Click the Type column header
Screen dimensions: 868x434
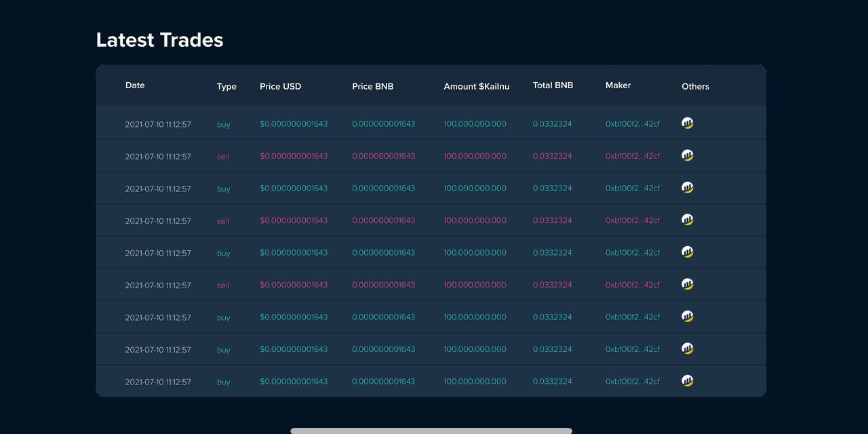click(226, 87)
